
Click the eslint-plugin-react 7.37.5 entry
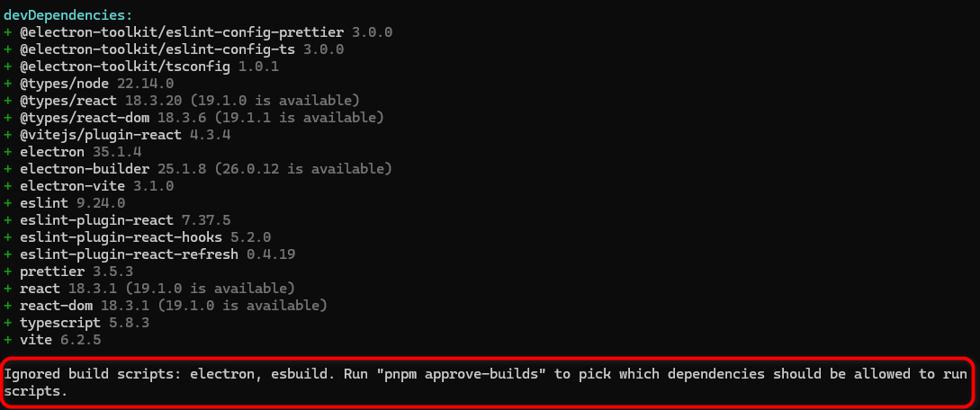point(117,219)
